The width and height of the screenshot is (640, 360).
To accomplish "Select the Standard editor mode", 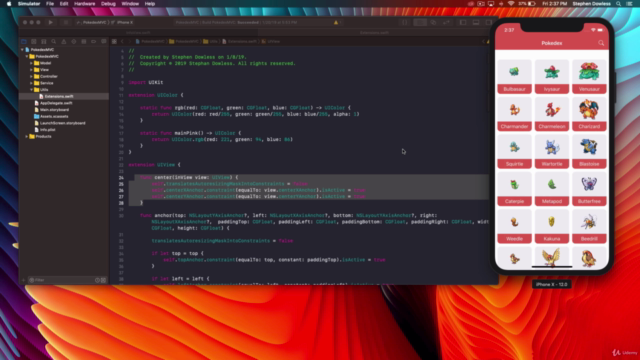I will click(x=420, y=22).
